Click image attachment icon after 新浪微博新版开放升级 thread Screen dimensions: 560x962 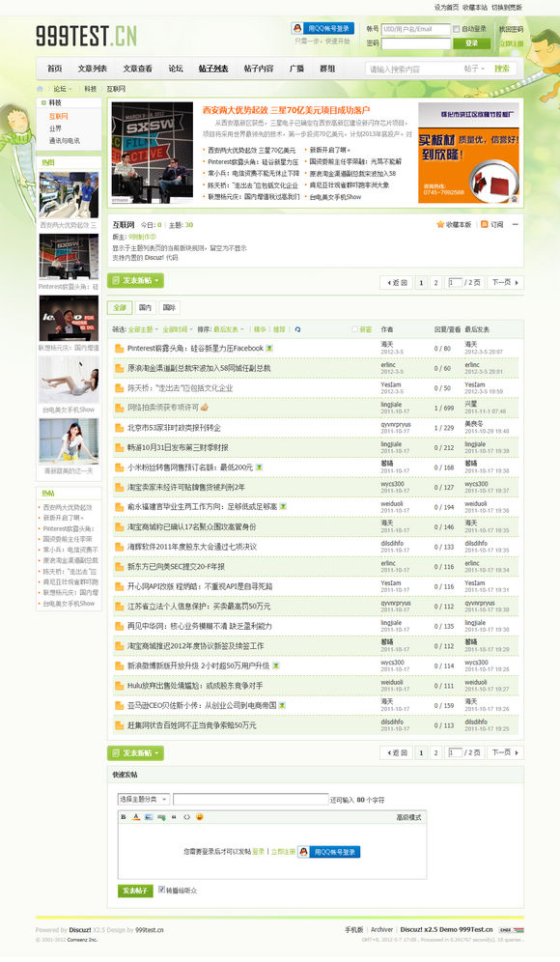pyautogui.click(x=276, y=666)
